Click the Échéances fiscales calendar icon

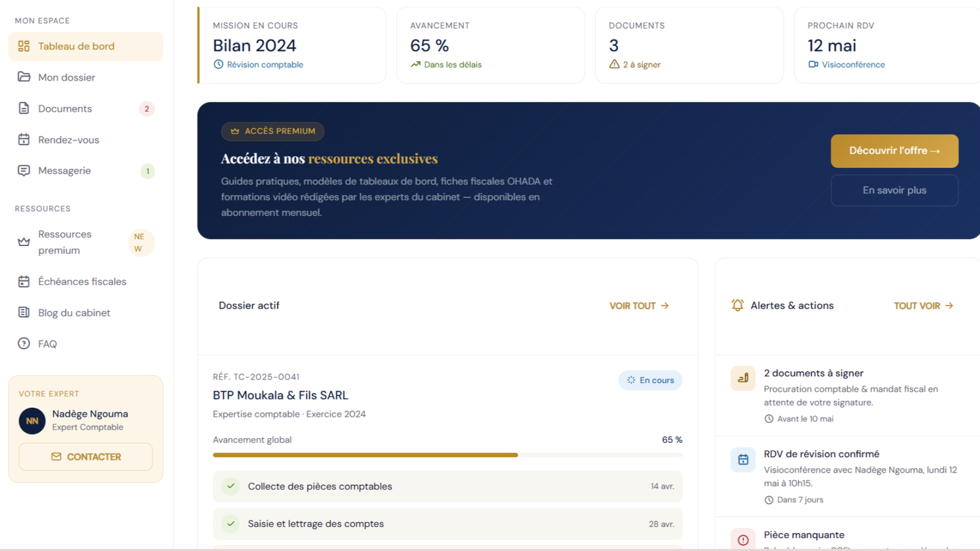[x=24, y=282]
